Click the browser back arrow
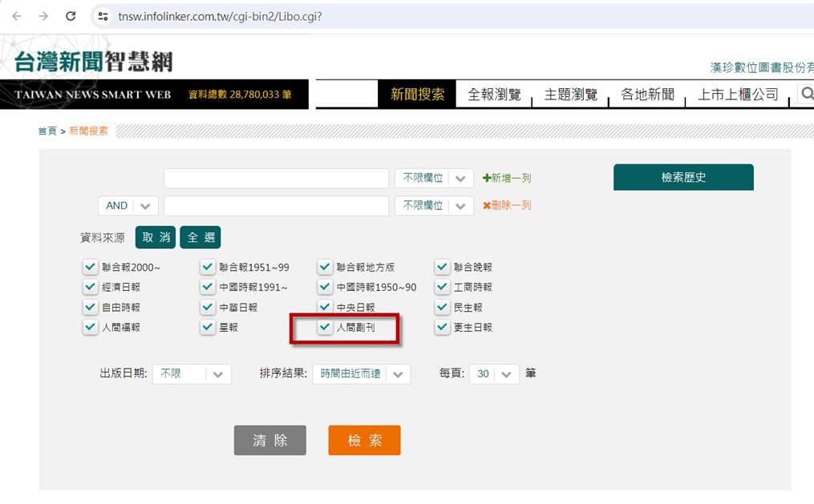 [17, 16]
